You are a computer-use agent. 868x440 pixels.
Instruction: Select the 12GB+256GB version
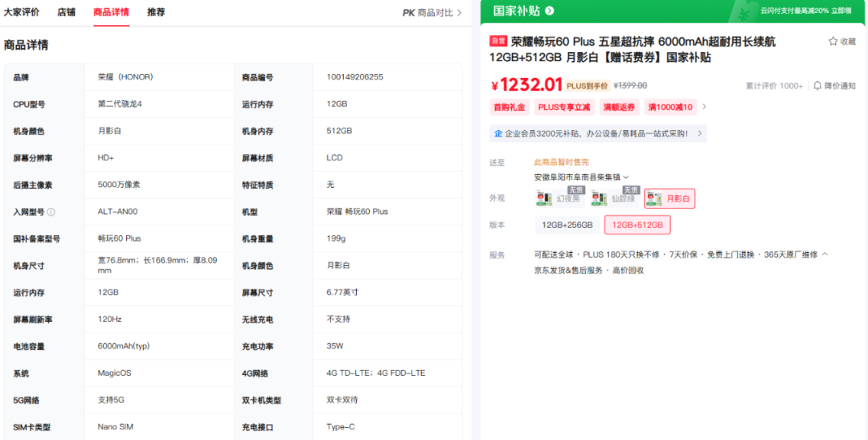567,225
